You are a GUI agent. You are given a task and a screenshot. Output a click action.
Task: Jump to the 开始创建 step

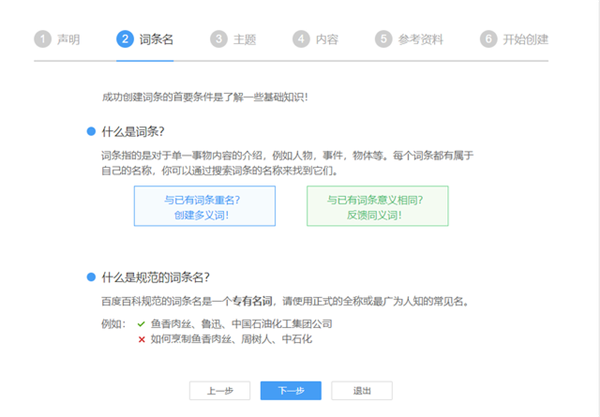[514, 39]
